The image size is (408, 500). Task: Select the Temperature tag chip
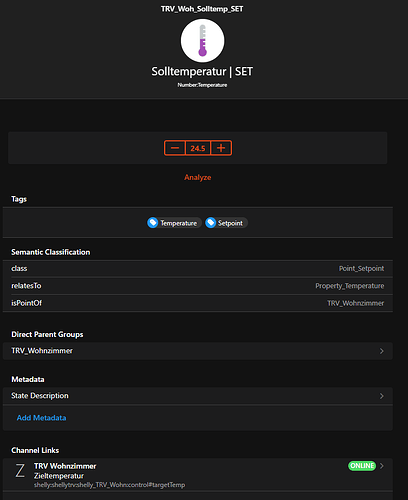pyautogui.click(x=174, y=223)
